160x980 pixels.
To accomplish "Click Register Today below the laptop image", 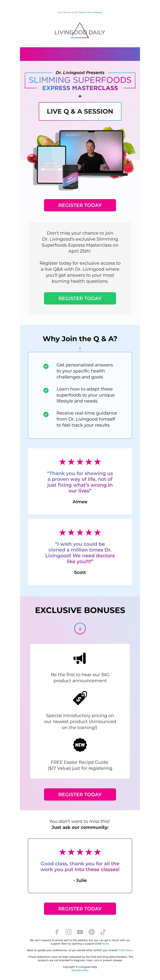I will click(80, 205).
